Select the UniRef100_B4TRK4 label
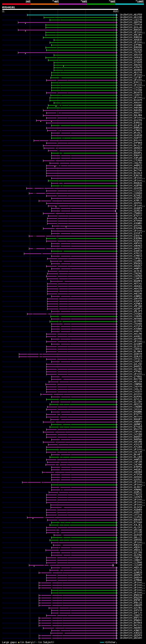This screenshot has width=146, height=644. [x=131, y=623]
